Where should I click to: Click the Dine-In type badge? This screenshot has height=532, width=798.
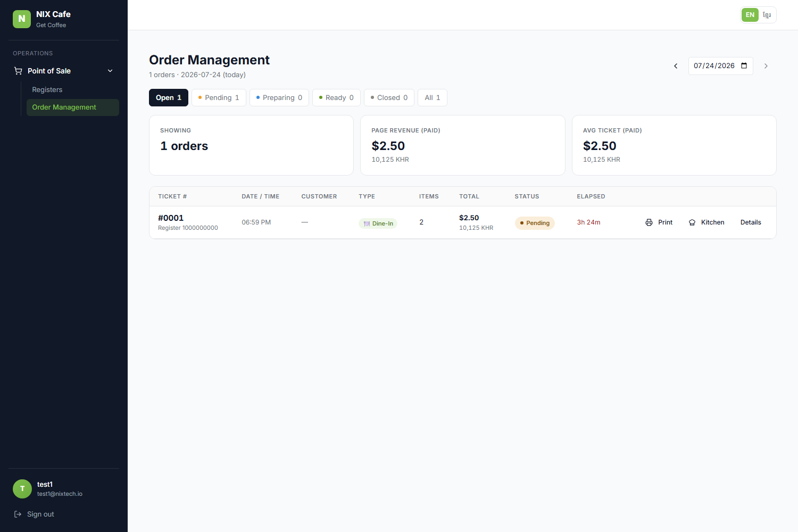tap(378, 223)
